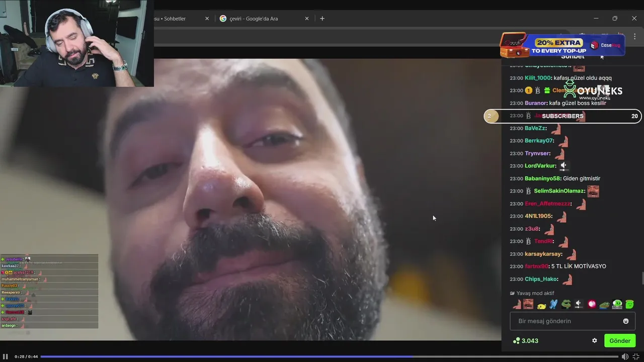
Task: Click username BaVeZz in chat
Action: (x=535, y=128)
